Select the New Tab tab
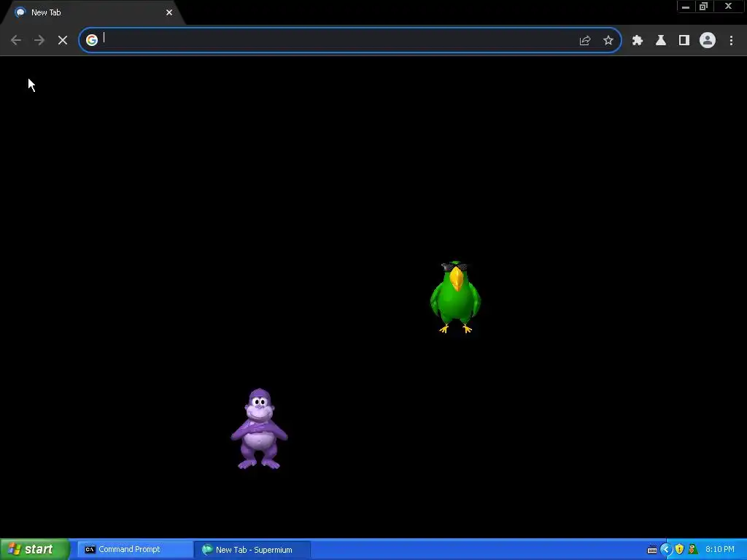Screen dimensions: 747x560 click(93, 13)
